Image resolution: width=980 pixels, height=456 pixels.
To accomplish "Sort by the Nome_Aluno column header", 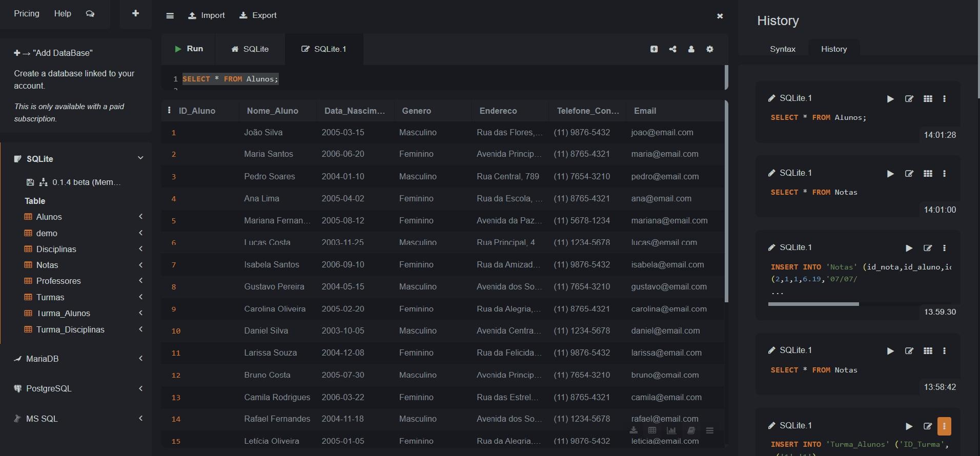I will (x=273, y=111).
